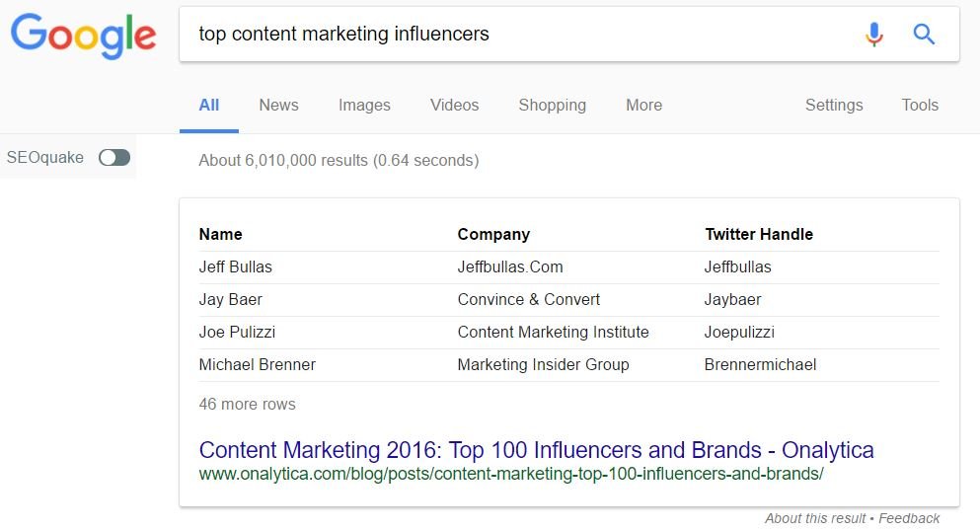980x532 pixels.
Task: Click the Feedback link
Action: click(x=909, y=518)
